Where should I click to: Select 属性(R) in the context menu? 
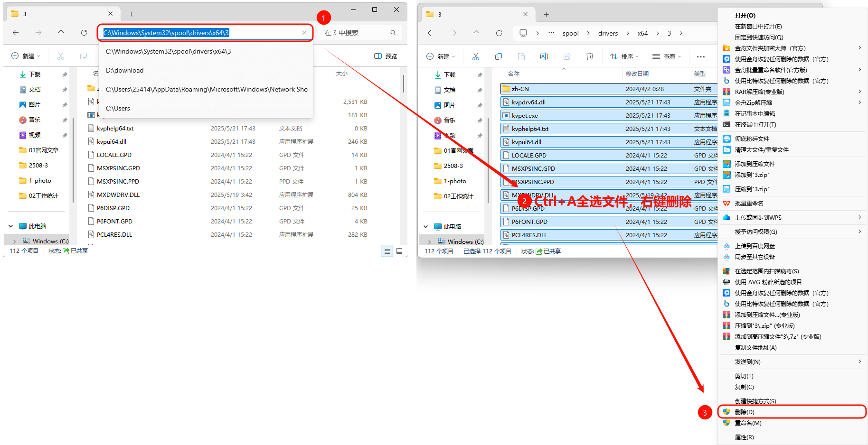coord(744,437)
